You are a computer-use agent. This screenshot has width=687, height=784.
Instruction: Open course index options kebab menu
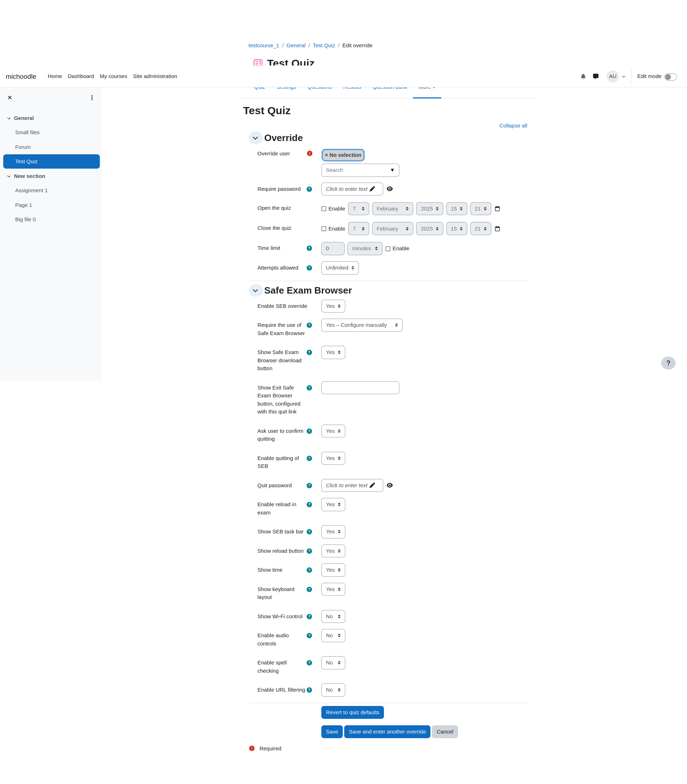coord(92,98)
